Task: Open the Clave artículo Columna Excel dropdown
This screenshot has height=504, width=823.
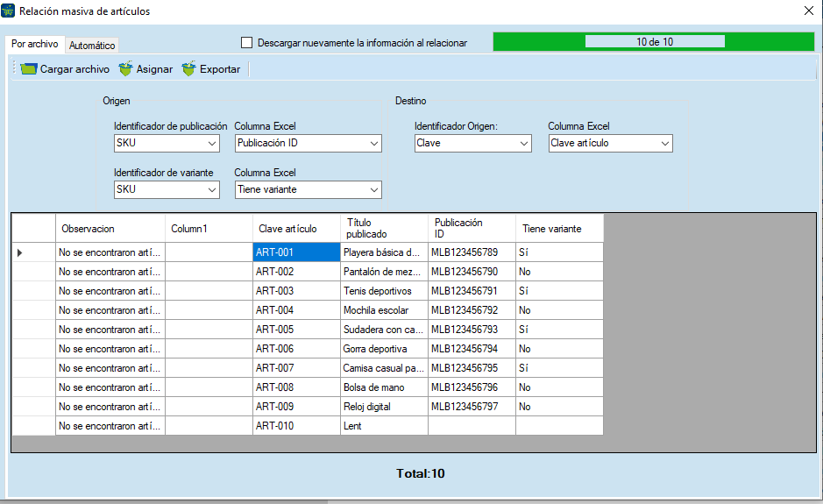Action: (610, 144)
